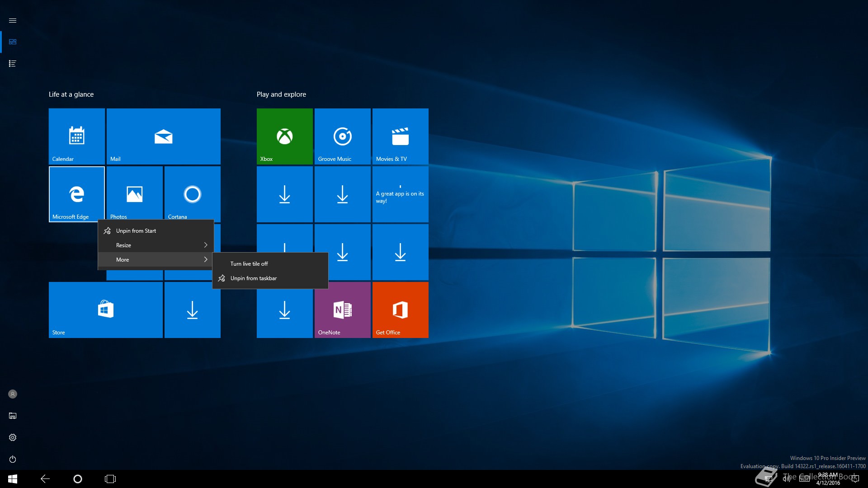
Task: Open Task View on taskbar
Action: coord(110,479)
